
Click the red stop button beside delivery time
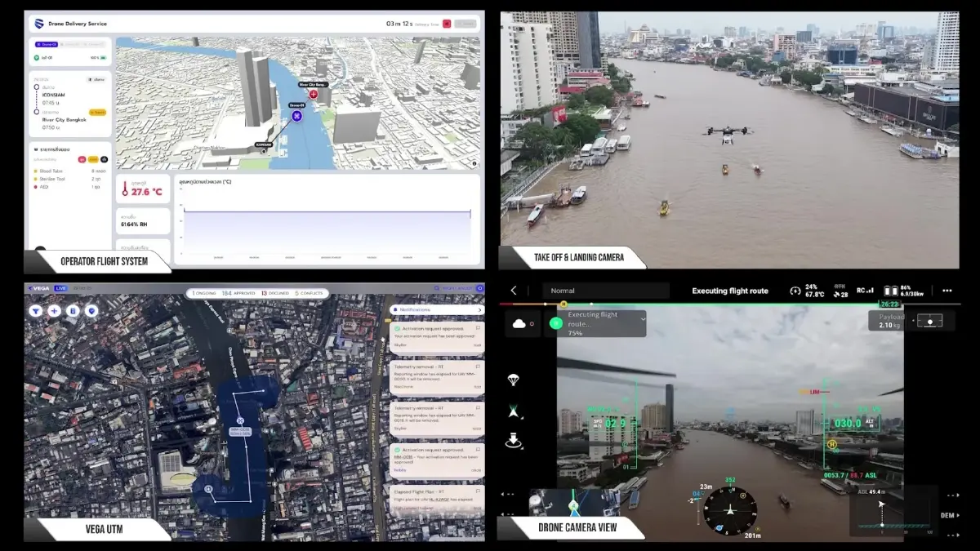pos(447,24)
